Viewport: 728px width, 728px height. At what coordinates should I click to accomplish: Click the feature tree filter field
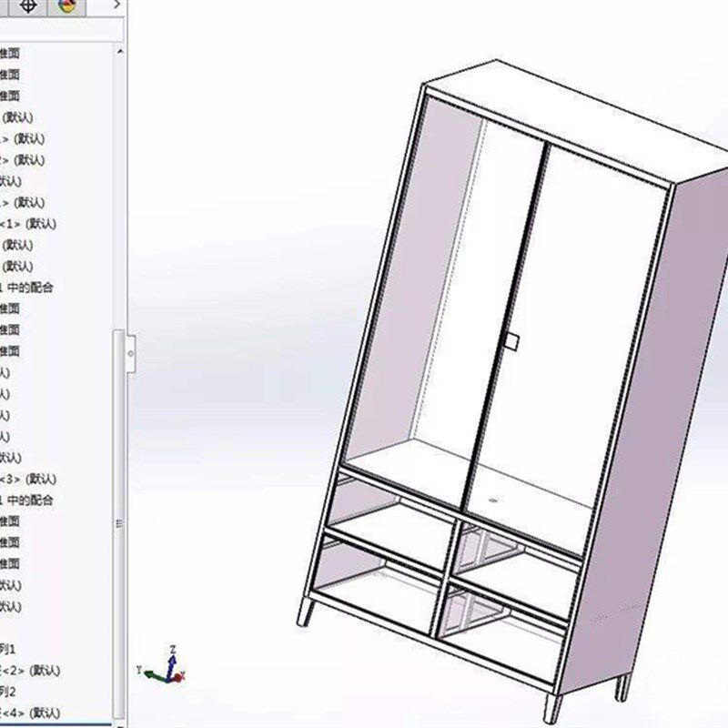point(60,30)
